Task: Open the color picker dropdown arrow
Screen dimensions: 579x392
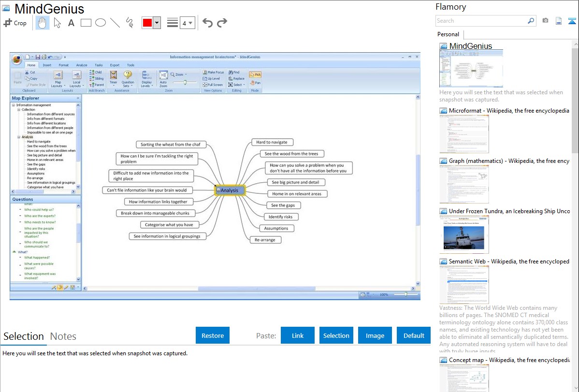Action: click(x=157, y=23)
